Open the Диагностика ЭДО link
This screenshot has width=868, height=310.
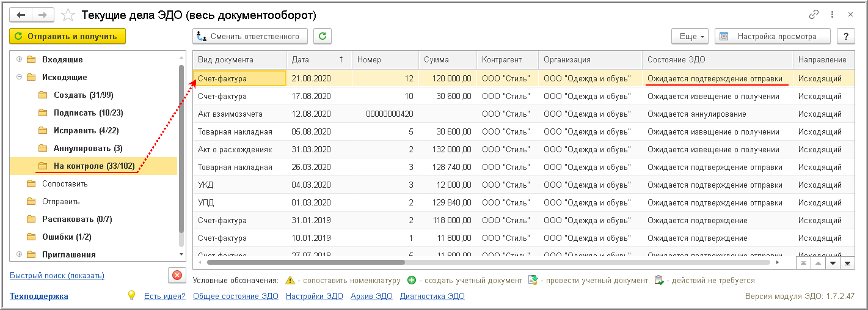[432, 297]
